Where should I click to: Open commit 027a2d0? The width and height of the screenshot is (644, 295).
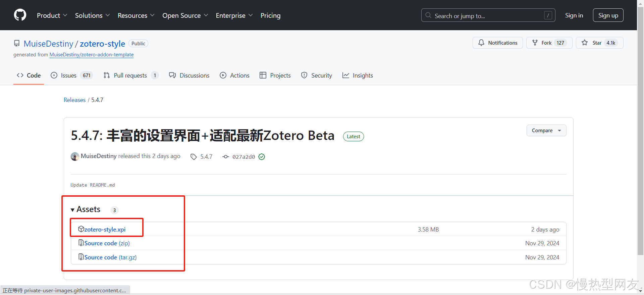pyautogui.click(x=244, y=157)
